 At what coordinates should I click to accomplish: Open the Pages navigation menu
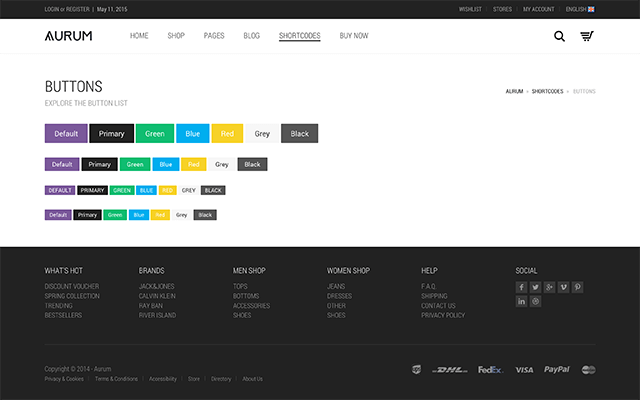pos(214,36)
